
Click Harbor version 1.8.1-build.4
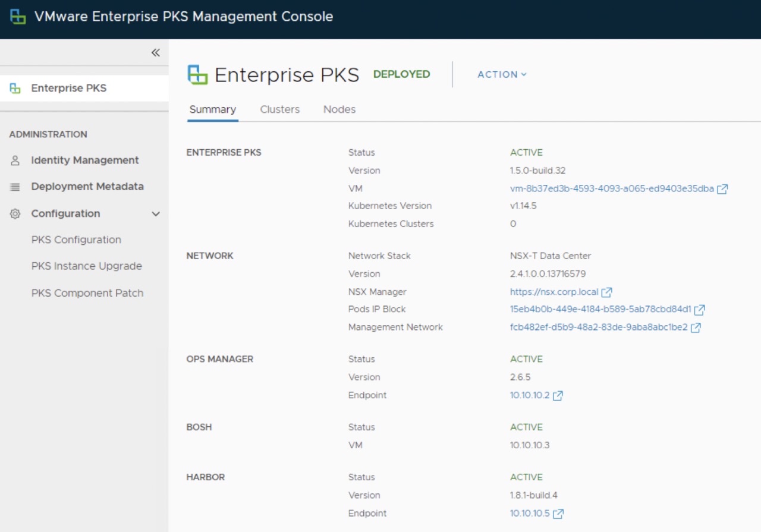(x=534, y=495)
